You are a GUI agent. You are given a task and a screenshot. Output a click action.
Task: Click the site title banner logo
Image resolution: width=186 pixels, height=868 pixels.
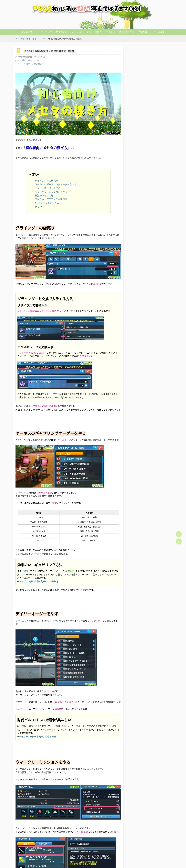tap(87, 9)
